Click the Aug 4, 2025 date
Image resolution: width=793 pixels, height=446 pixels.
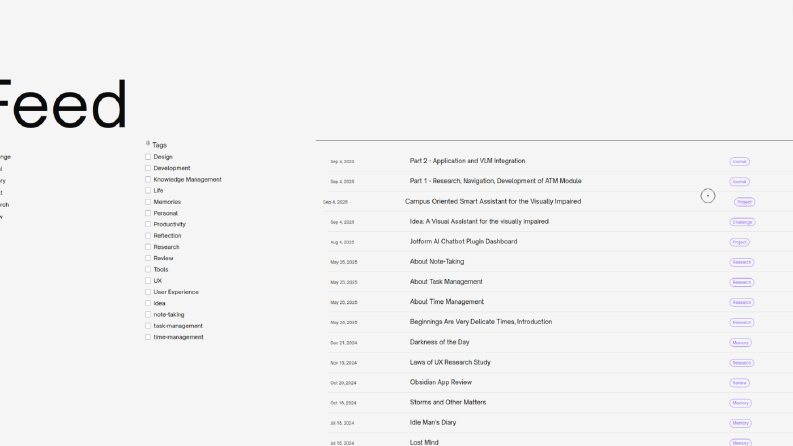(x=342, y=242)
